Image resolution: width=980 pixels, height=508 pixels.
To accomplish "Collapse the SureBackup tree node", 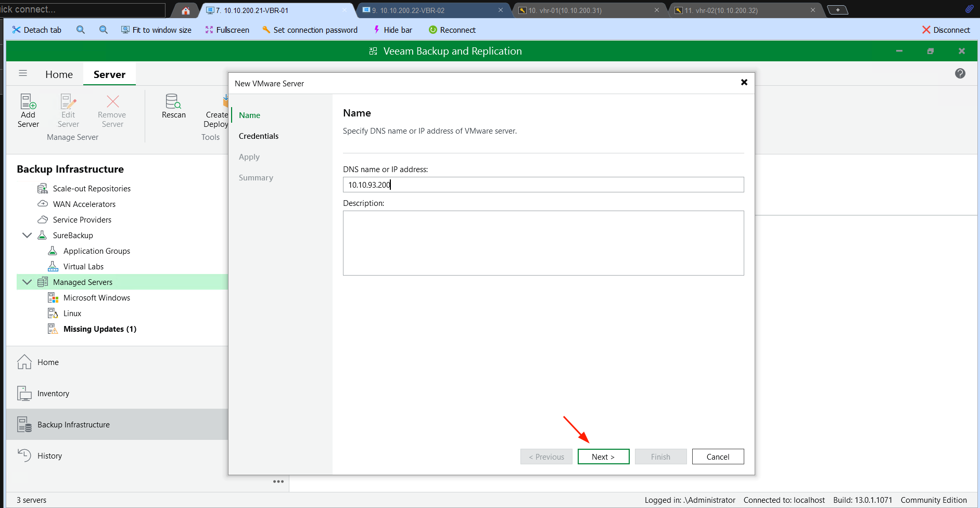I will (27, 235).
